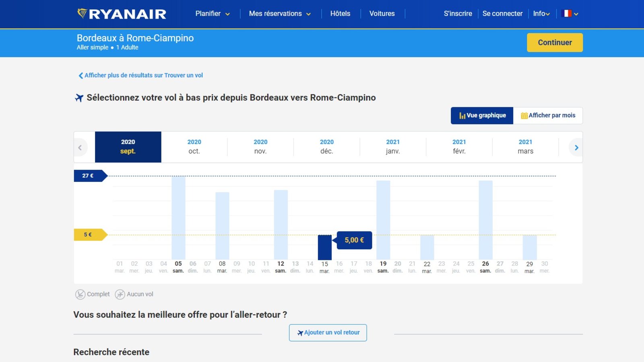Switch to Afficher par mois view
Screen dimensions: 644x362
[548, 115]
